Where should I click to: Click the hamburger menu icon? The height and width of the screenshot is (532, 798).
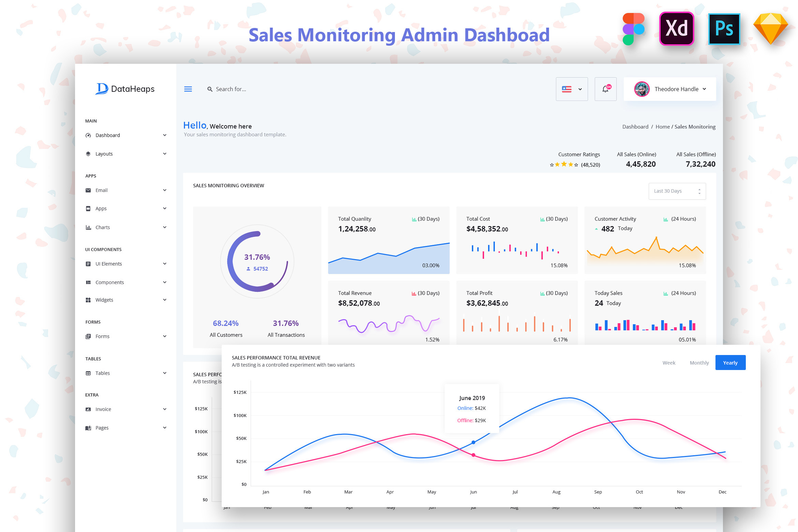click(188, 89)
